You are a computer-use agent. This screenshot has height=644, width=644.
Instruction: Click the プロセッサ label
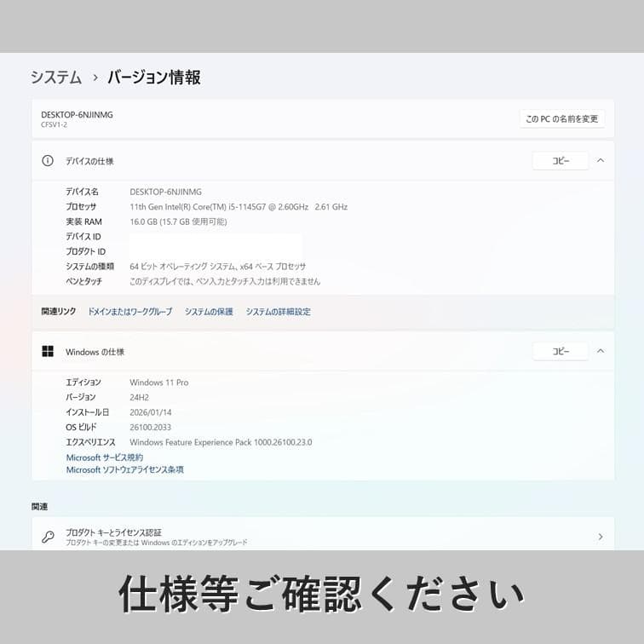(81, 207)
